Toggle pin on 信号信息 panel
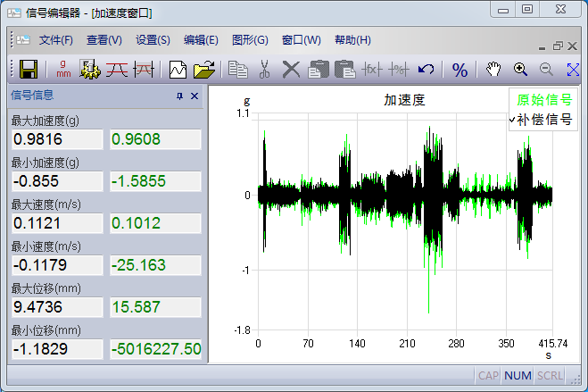The height and width of the screenshot is (392, 588). [x=179, y=96]
